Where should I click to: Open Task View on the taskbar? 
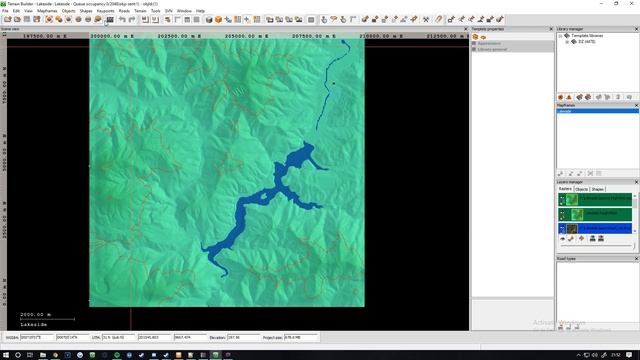(30, 355)
